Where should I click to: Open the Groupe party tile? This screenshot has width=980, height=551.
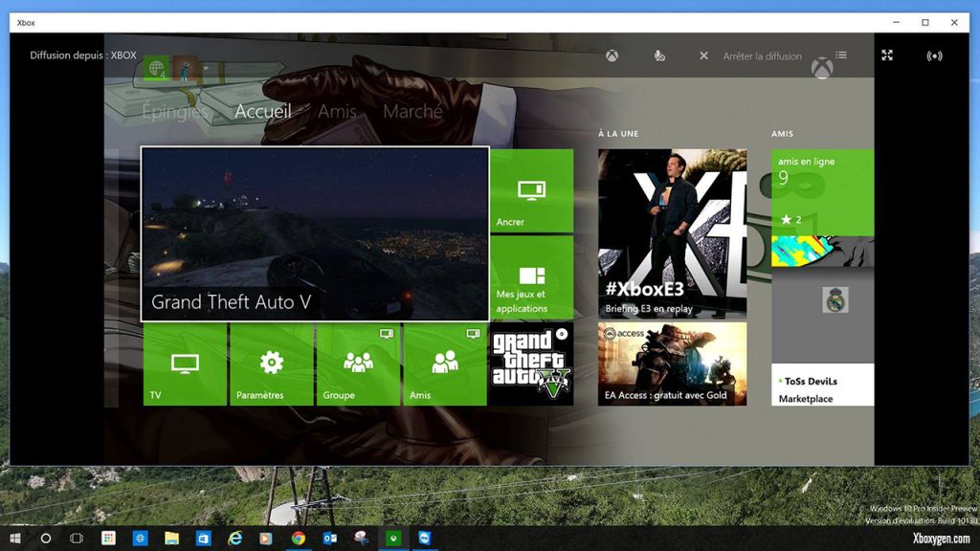(358, 364)
